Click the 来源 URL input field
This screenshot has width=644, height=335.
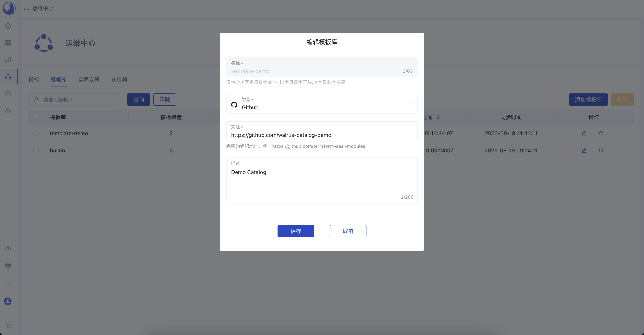click(x=322, y=131)
